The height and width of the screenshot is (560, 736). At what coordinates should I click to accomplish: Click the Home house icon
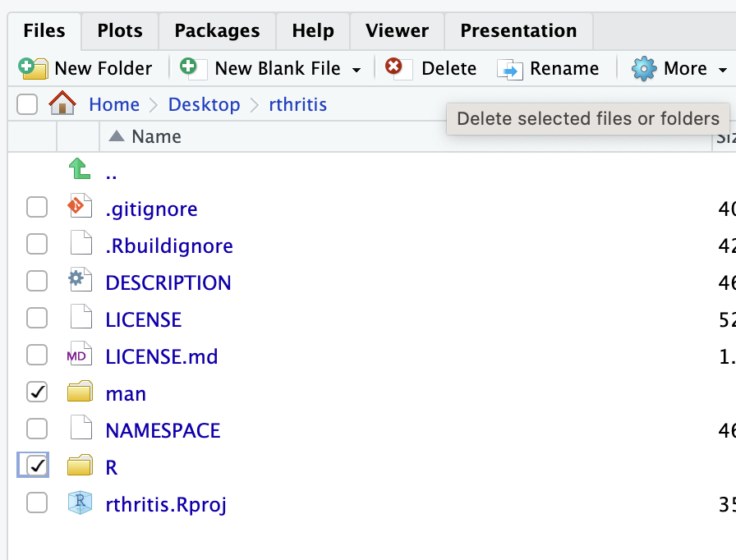(62, 104)
